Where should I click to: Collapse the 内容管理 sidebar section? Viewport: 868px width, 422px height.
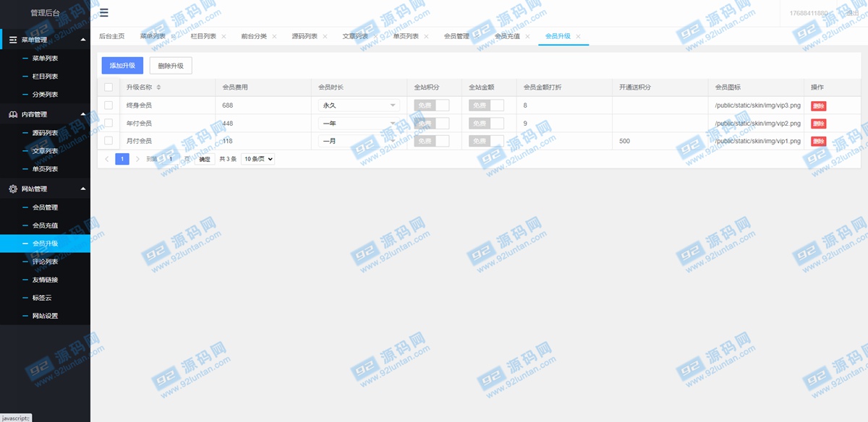[x=45, y=114]
